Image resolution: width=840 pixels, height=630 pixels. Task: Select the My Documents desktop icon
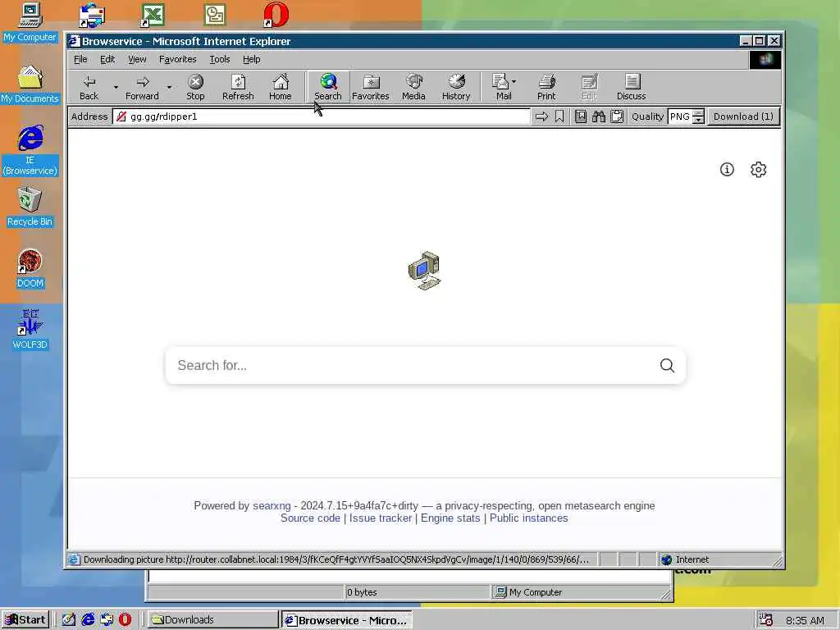[30, 84]
